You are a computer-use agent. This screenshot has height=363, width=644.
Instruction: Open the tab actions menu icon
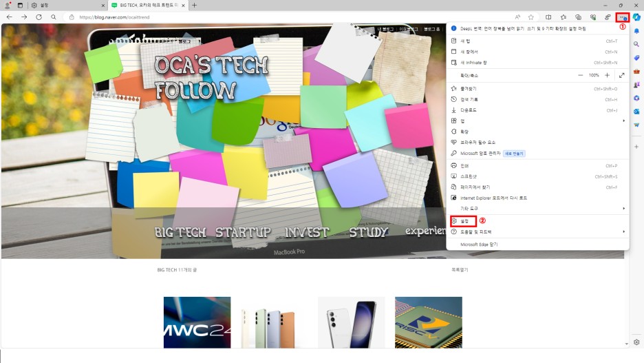[x=20, y=6]
